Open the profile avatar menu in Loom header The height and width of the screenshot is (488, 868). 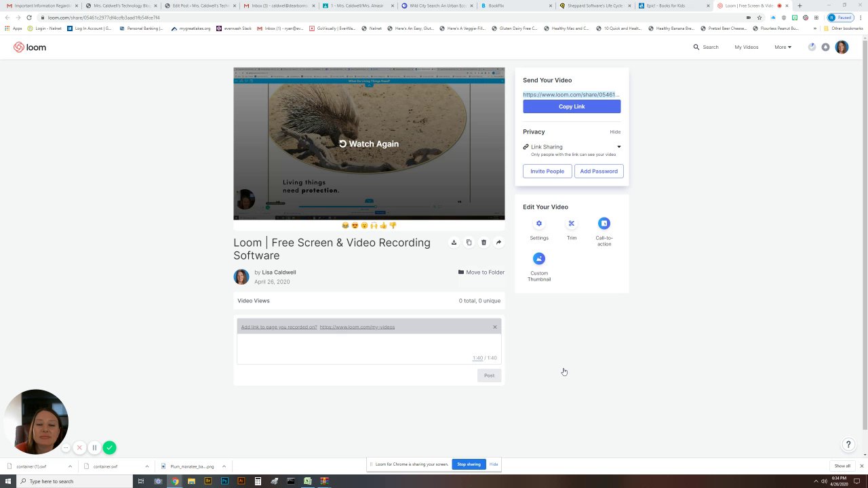click(x=842, y=47)
